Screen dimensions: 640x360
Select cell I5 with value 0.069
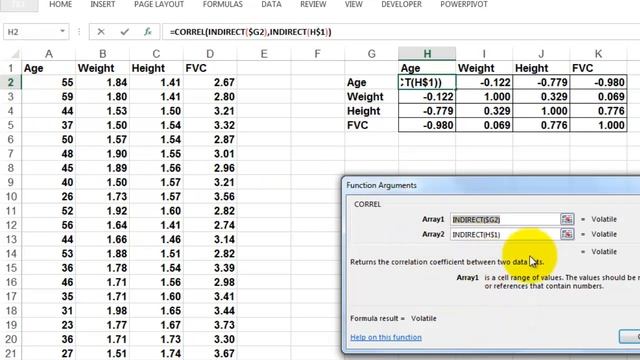coord(484,125)
